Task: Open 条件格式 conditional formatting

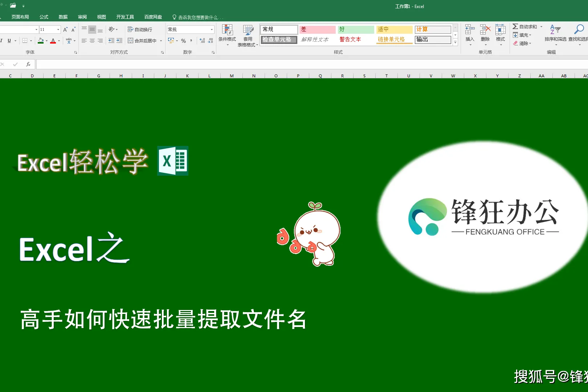Action: pos(227,35)
